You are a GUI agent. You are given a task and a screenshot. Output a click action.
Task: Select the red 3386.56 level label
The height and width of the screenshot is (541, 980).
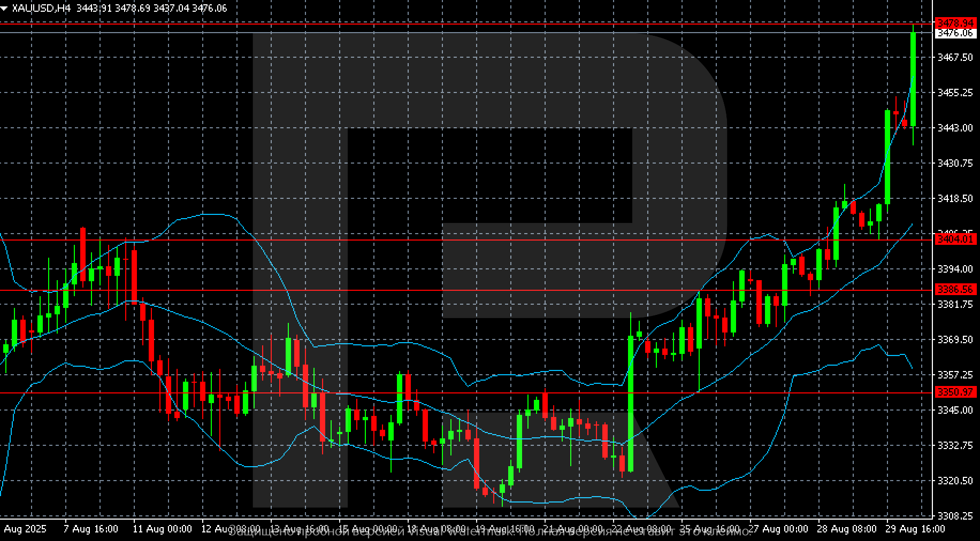[955, 289]
